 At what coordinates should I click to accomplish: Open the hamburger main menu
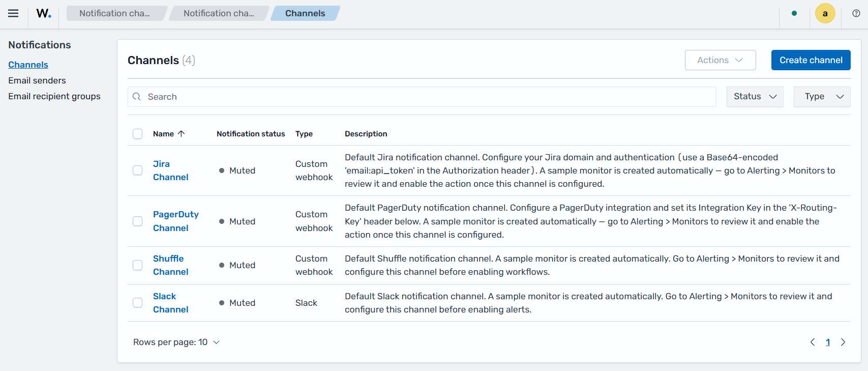pyautogui.click(x=13, y=13)
